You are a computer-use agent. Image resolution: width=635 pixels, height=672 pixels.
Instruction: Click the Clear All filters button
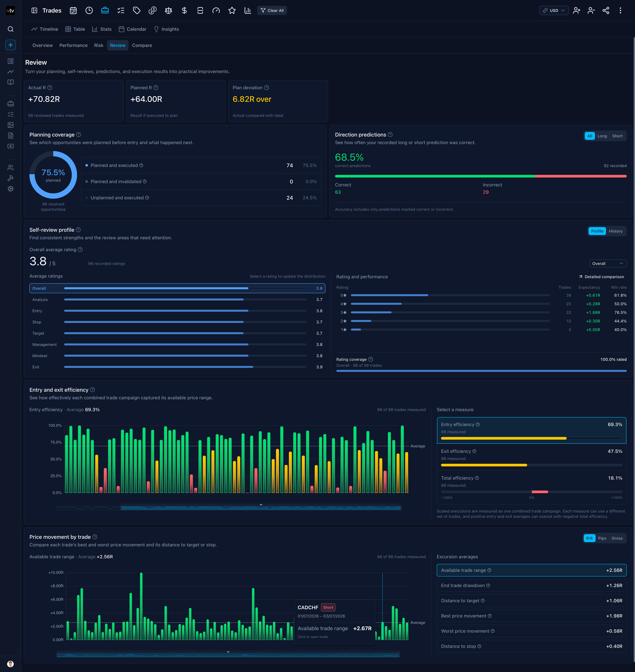click(x=272, y=10)
